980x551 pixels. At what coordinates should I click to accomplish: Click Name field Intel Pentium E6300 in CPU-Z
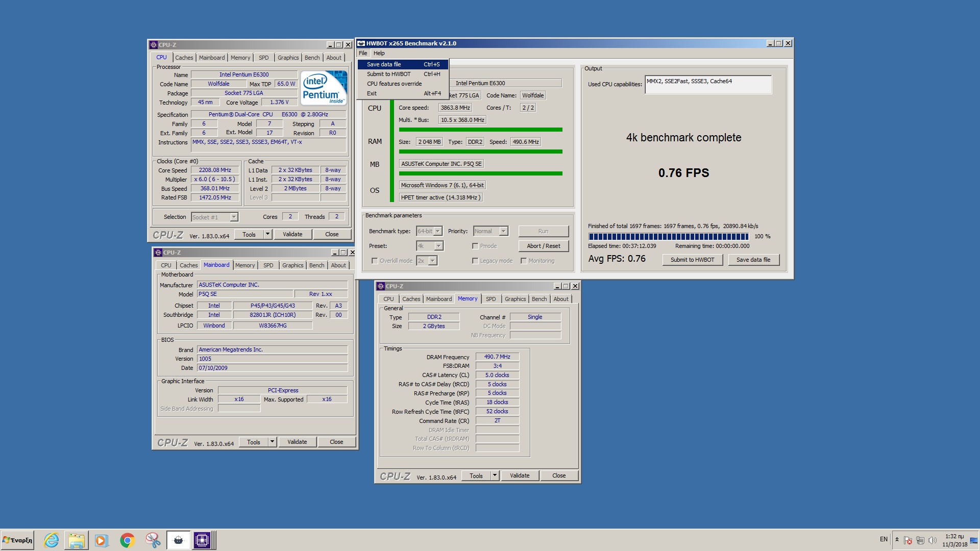pyautogui.click(x=244, y=74)
